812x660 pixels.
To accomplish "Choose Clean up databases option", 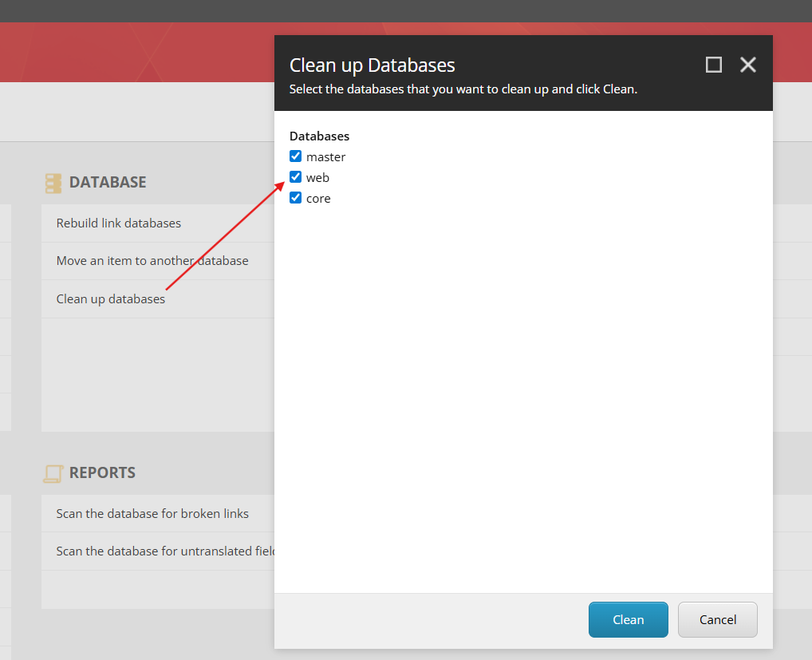I will coord(111,299).
